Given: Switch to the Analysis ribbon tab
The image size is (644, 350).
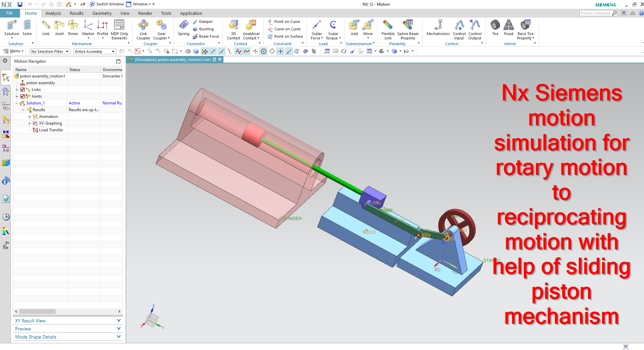Looking at the screenshot, I should coord(53,13).
